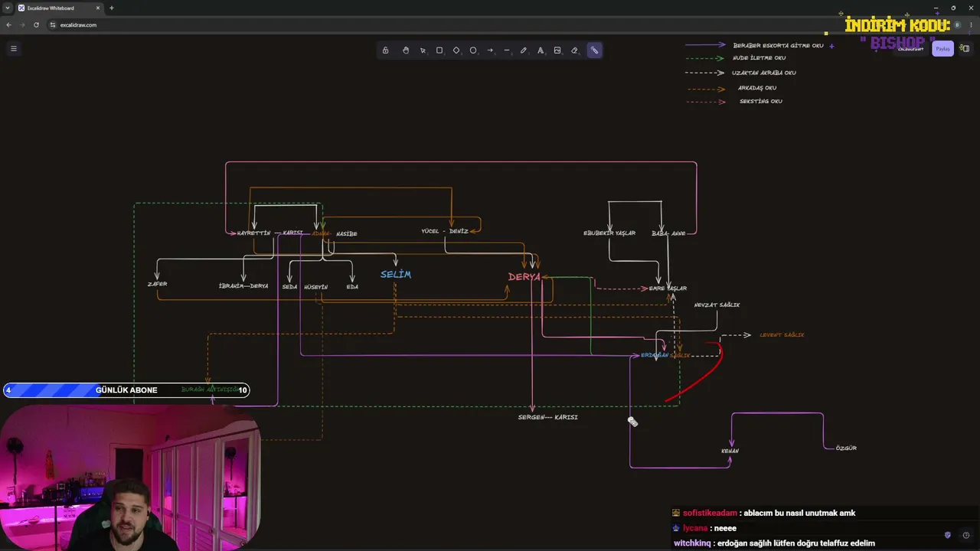Select the Diamond shape tool
The width and height of the screenshot is (980, 551).
[456, 51]
